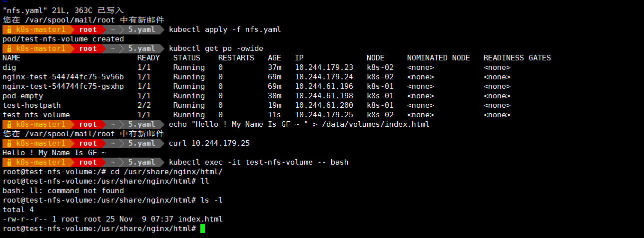
Task: Click IP 10.244.179.25 in the pod table
Action: pos(324,115)
